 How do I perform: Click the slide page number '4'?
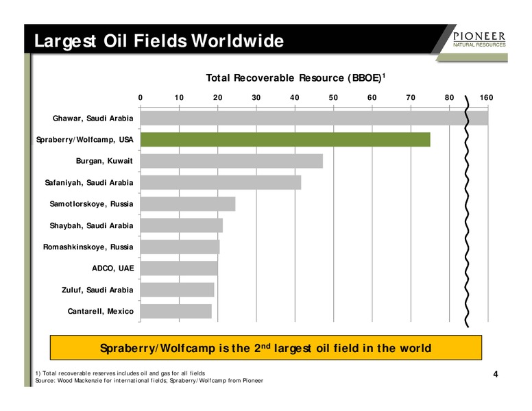click(496, 375)
